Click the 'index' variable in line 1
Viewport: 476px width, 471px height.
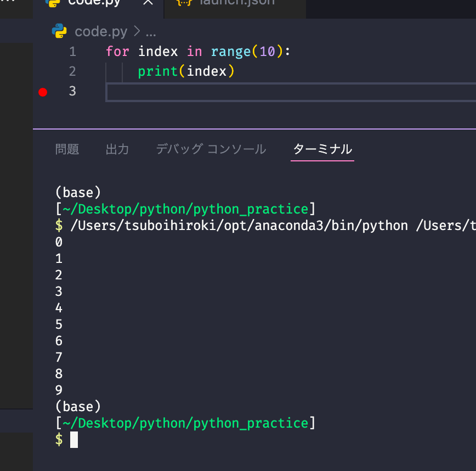tap(158, 52)
